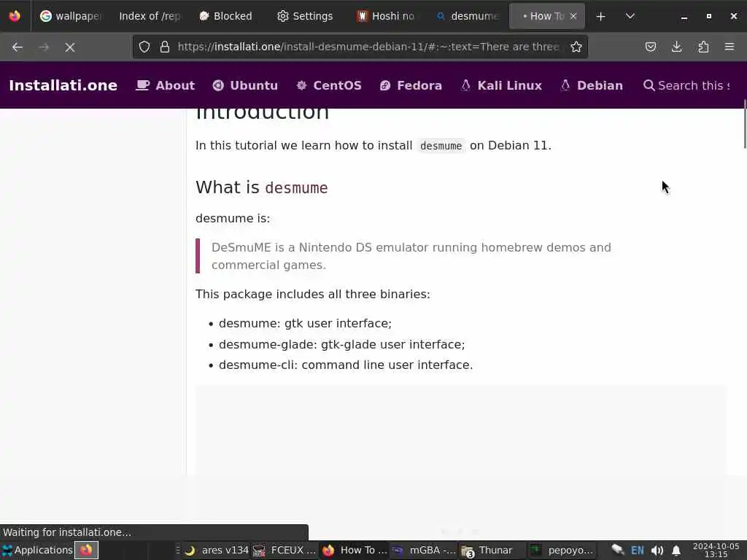Stop loading the page
Viewport: 747px width, 560px height.
coord(70,47)
